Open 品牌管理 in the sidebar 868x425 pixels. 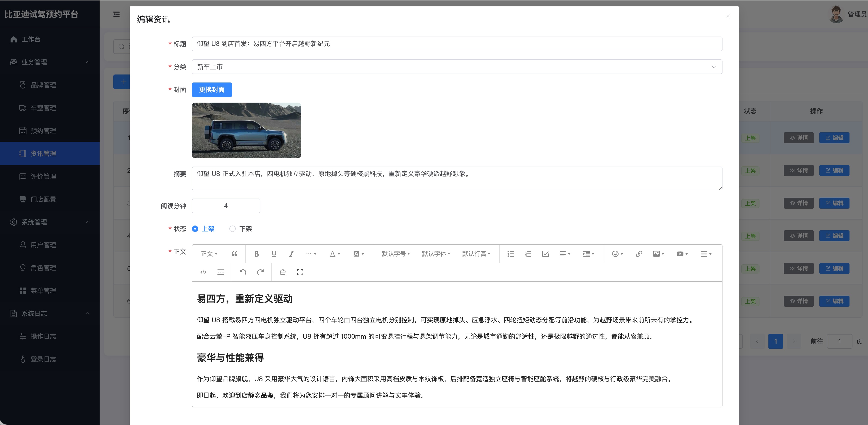click(50, 85)
